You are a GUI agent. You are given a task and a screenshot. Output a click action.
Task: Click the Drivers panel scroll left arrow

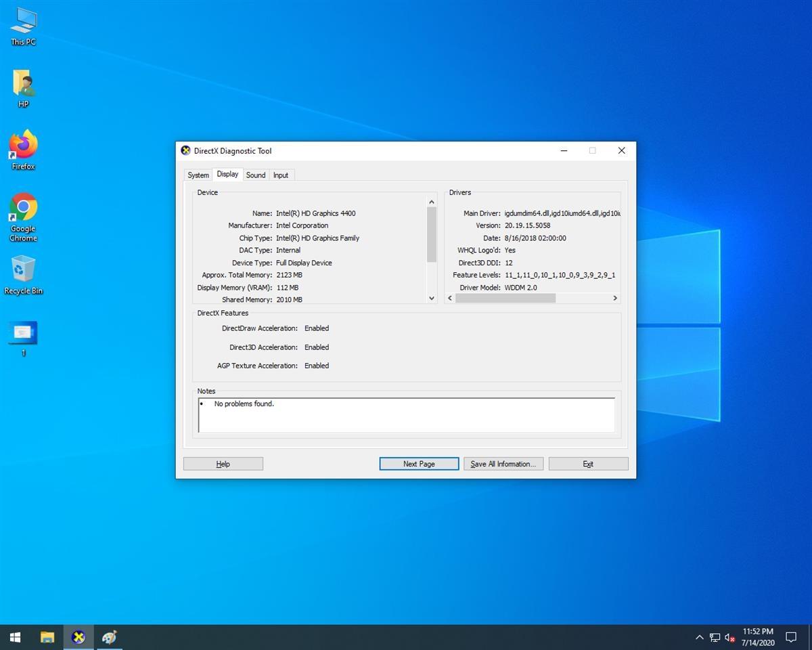pyautogui.click(x=451, y=298)
